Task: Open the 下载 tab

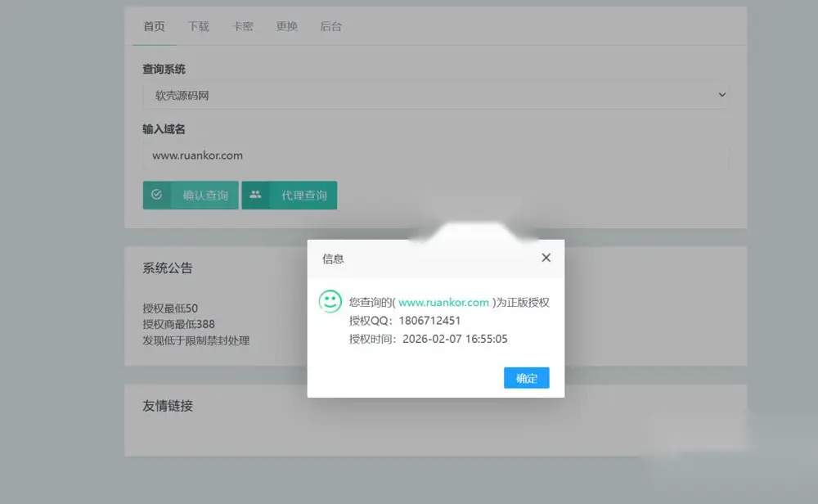Action: [x=198, y=26]
